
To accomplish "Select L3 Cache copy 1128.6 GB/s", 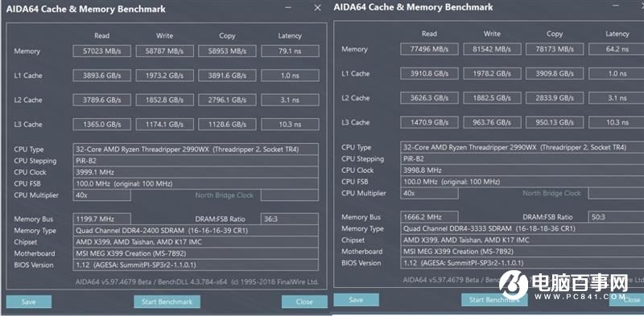I will point(227,125).
